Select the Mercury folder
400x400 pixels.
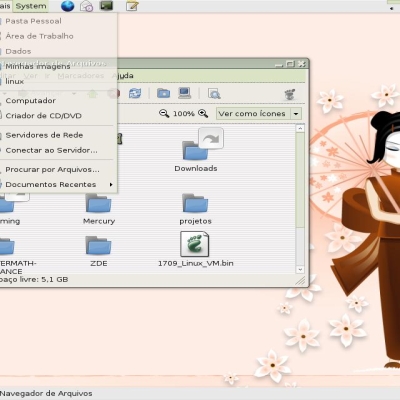point(98,203)
